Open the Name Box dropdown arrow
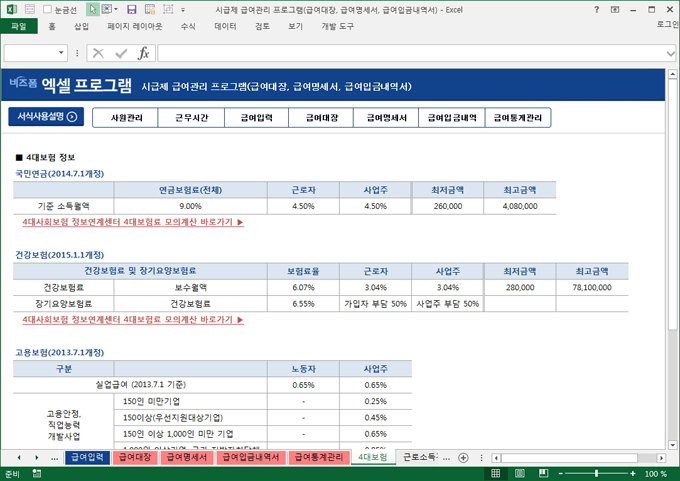 [x=61, y=53]
